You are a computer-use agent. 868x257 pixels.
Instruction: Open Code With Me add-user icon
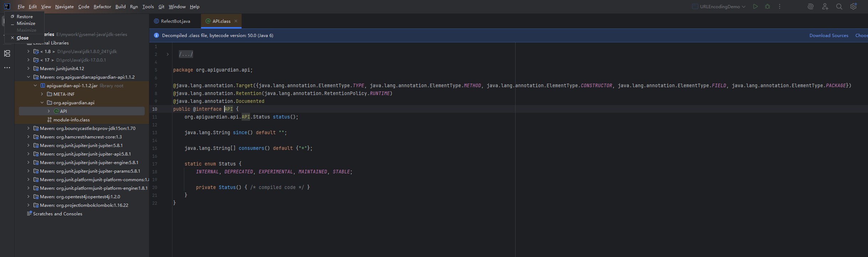825,6
